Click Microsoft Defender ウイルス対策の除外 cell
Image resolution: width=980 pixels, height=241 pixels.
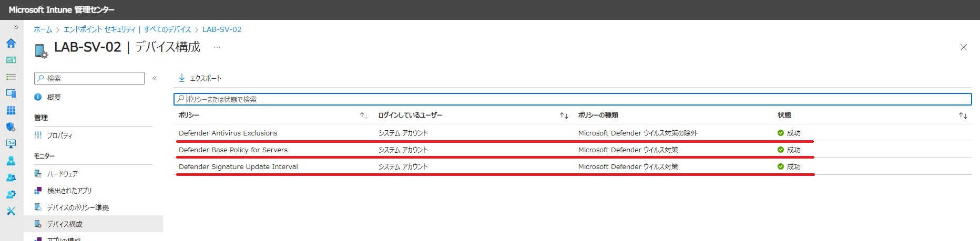point(638,133)
